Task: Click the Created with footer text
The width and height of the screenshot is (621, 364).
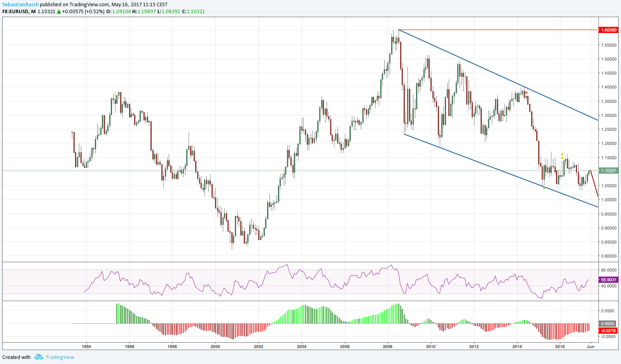Action: click(x=16, y=357)
